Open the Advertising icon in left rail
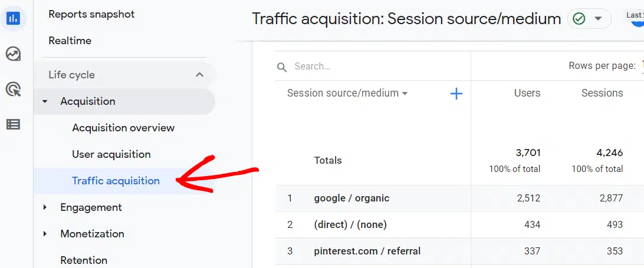644x268 pixels. click(x=13, y=90)
